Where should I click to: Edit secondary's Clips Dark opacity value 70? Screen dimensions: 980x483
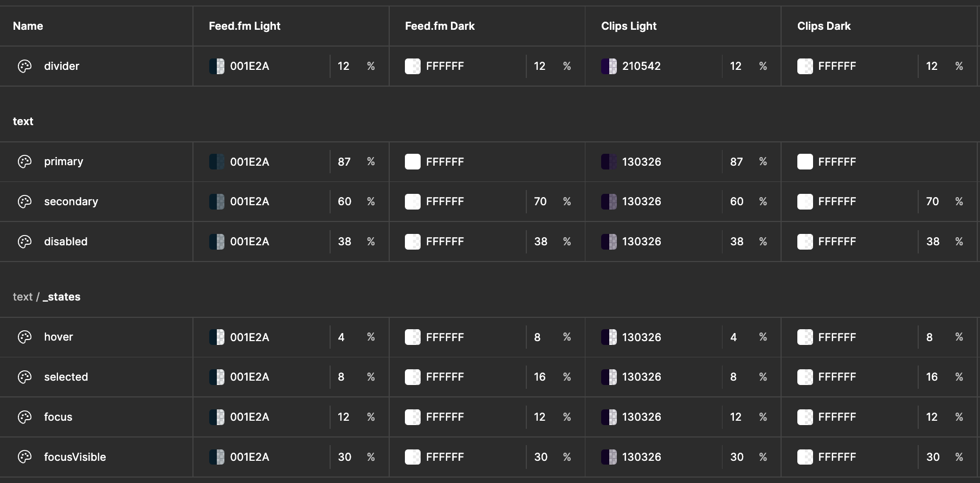(932, 201)
